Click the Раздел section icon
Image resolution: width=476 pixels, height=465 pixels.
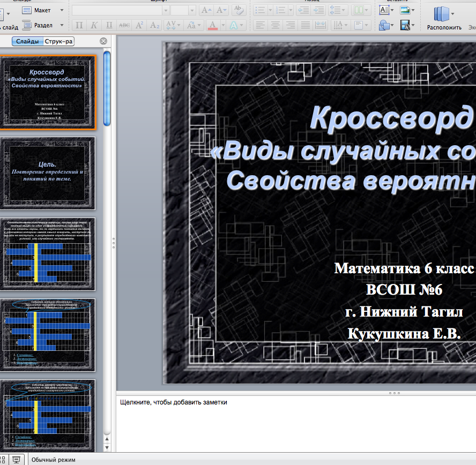[x=27, y=25]
